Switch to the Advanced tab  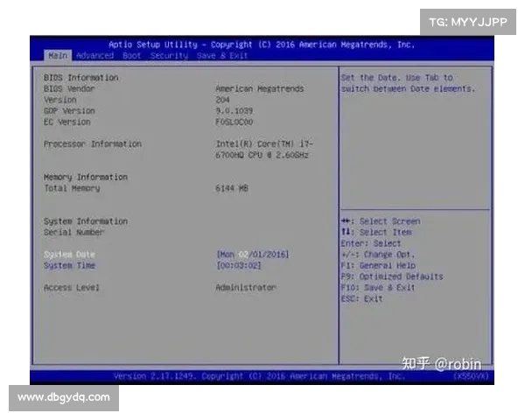(x=94, y=55)
